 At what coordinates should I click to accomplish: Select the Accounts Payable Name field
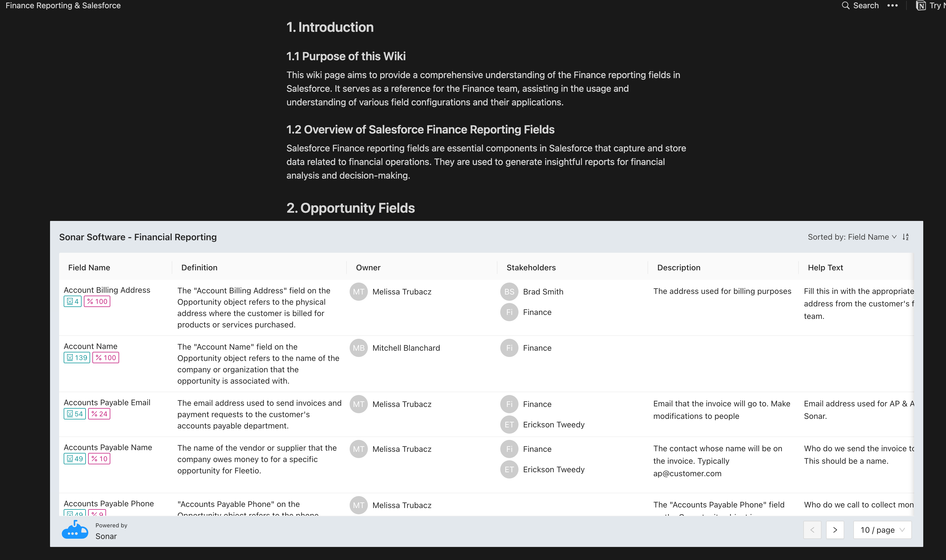108,447
